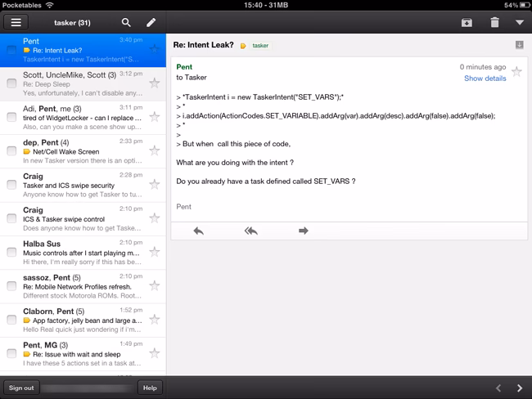This screenshot has width=532, height=399.
Task: Compose a new email with pencil icon
Action: (151, 22)
